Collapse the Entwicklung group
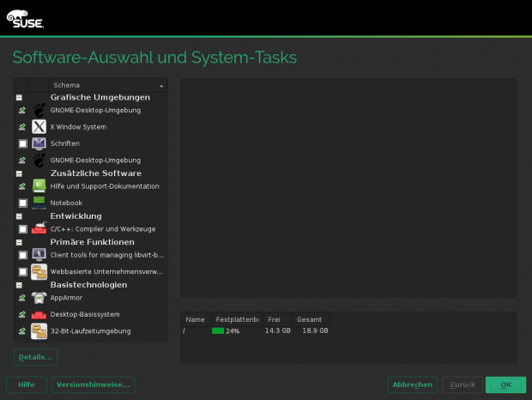Screen dimensions: 532x400 tap(20, 216)
